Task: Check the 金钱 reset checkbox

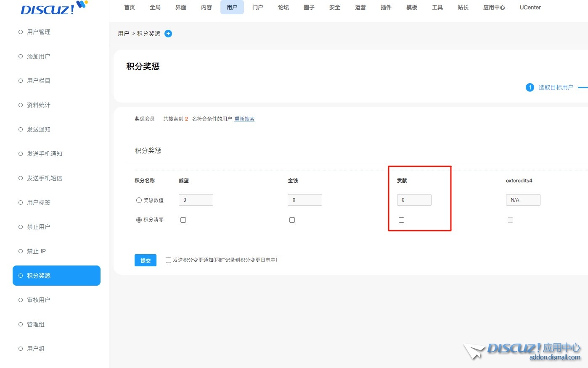Action: pos(292,220)
